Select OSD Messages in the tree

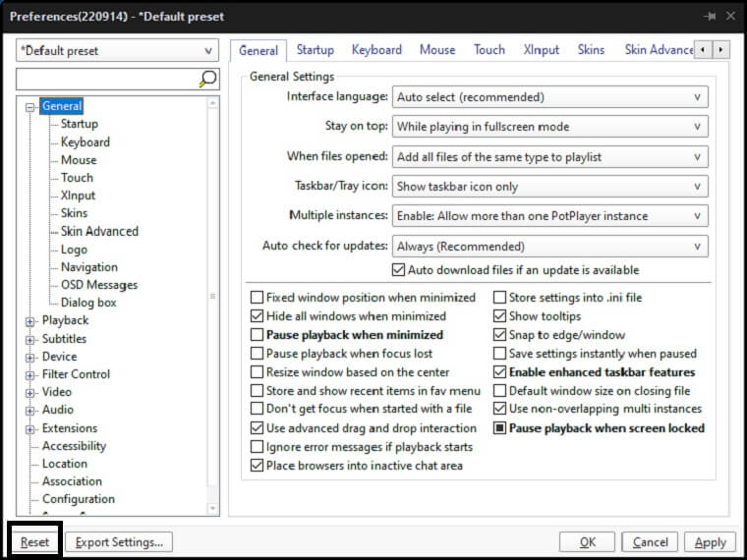coord(99,285)
